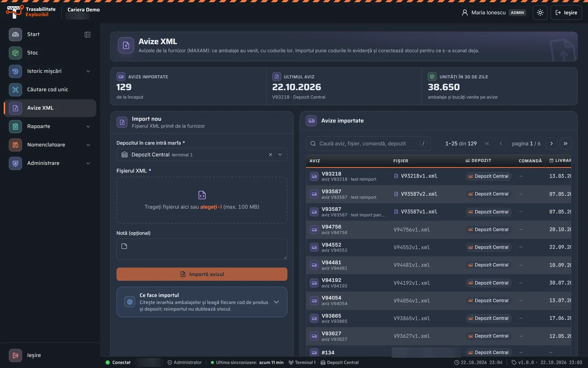Open the Depozit Central warehouse dropdown arrow
588x368 pixels.
(280, 155)
